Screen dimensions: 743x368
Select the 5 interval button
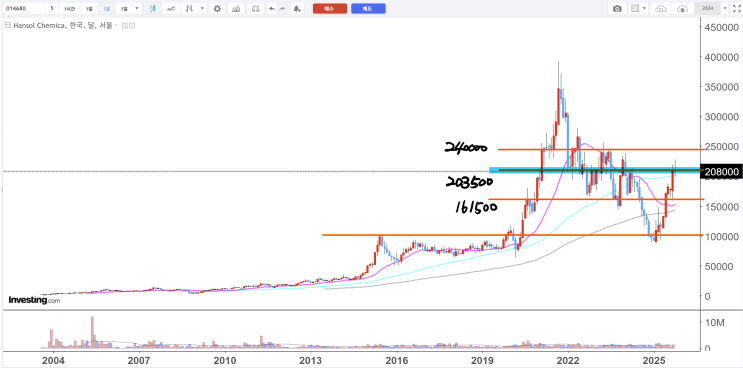pyautogui.click(x=52, y=9)
